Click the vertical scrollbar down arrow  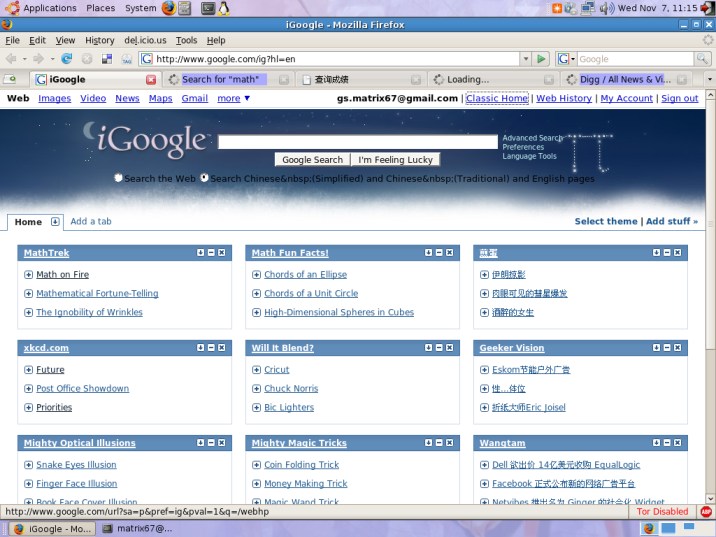[x=710, y=499]
